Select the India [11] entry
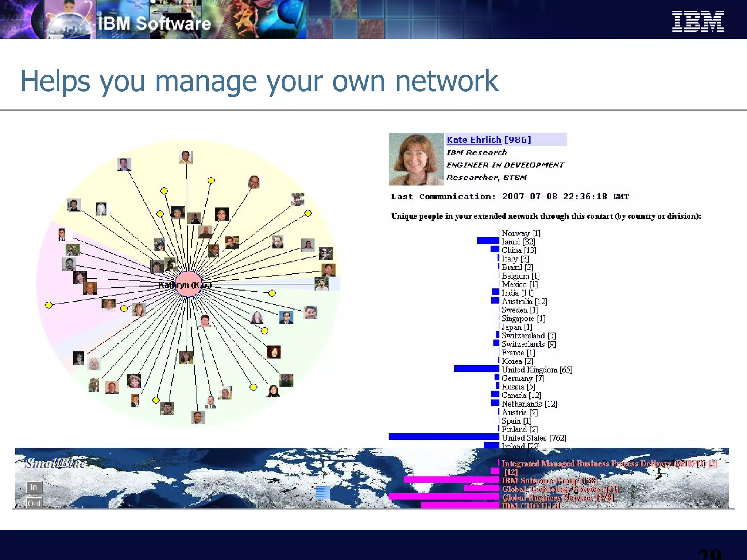The image size is (747, 560). [x=517, y=293]
